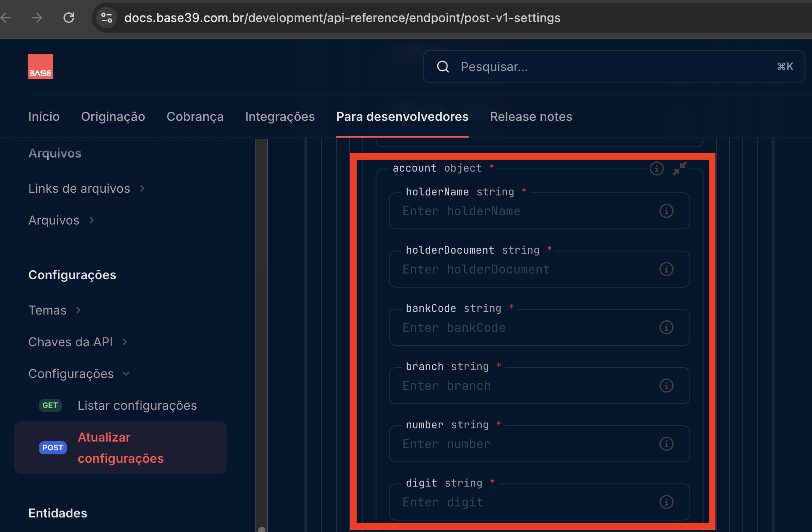Collapse the account object section

tap(679, 169)
